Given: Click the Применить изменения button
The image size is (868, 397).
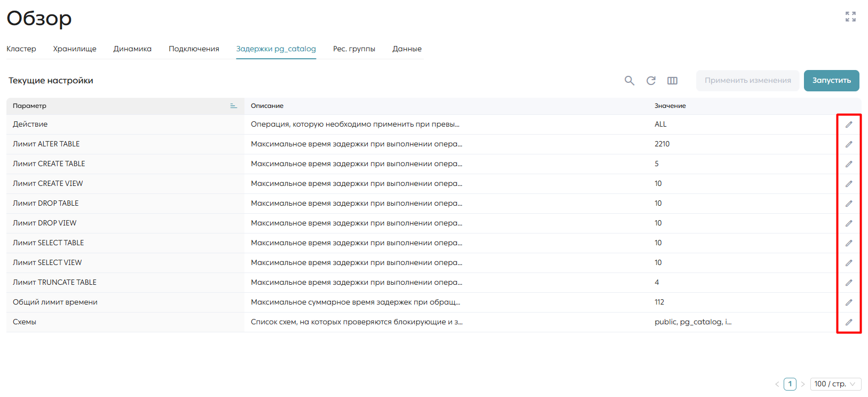Looking at the screenshot, I should point(747,80).
